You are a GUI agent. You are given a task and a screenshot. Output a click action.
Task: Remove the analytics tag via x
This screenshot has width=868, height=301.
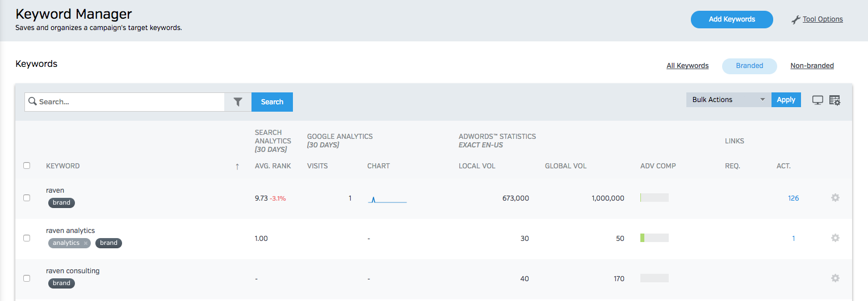pyautogui.click(x=86, y=243)
